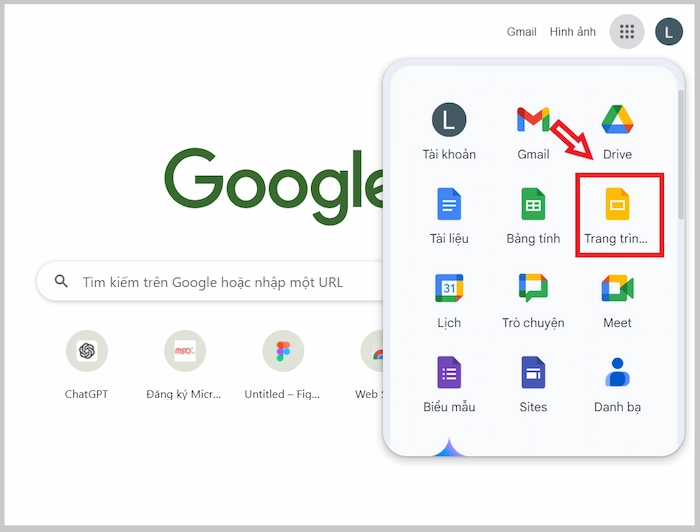Screen dimensions: 700x532
Task: Open the Google apps grid launcher
Action: click(627, 32)
